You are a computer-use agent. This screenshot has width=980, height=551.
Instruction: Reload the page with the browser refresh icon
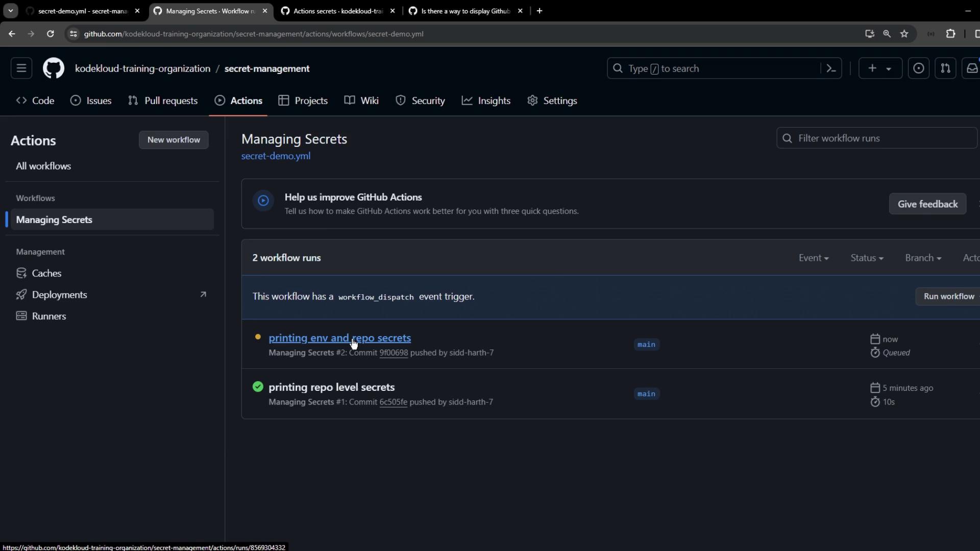coord(50,34)
